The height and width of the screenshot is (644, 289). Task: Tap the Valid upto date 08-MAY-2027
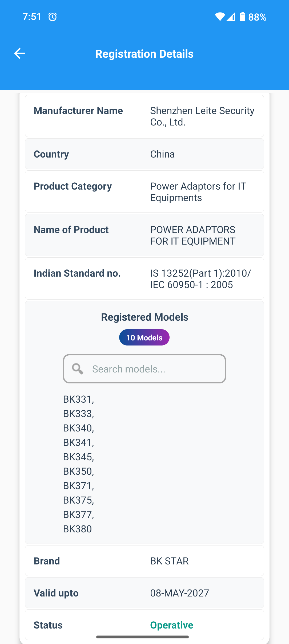[x=179, y=593]
